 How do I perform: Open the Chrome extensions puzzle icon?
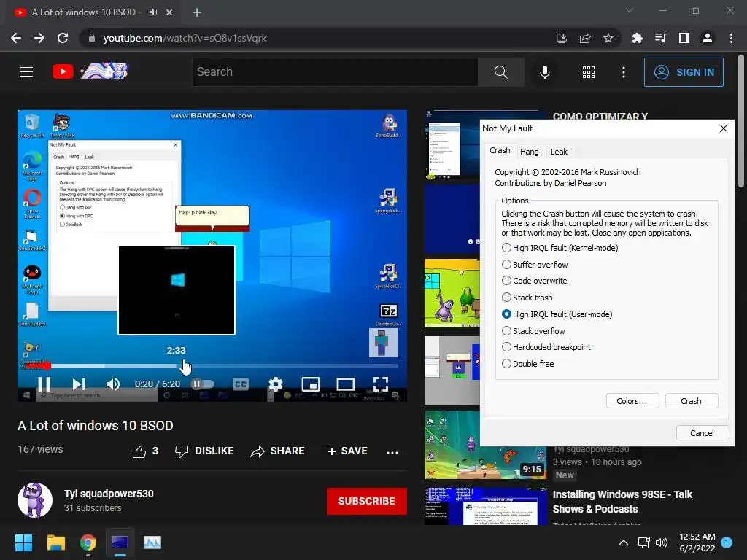(x=638, y=38)
